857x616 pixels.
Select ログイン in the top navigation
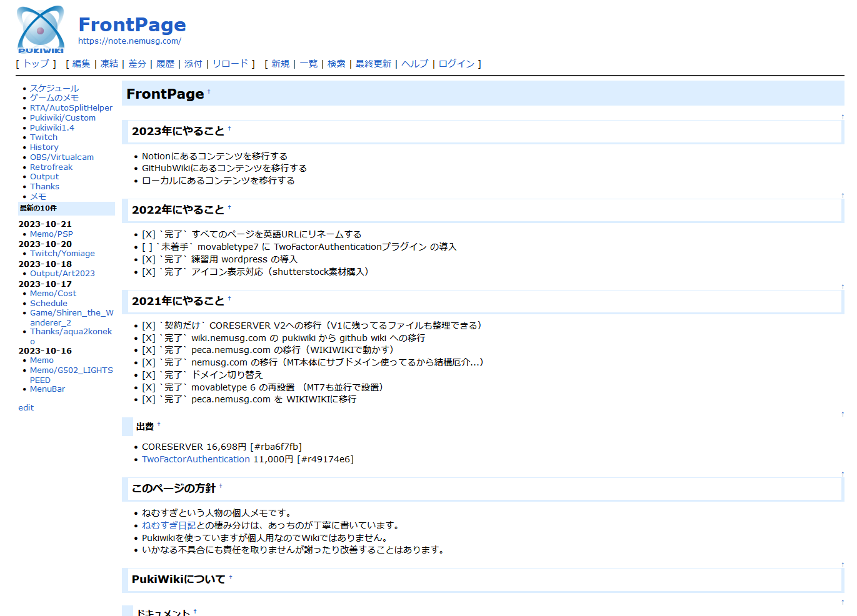click(456, 64)
